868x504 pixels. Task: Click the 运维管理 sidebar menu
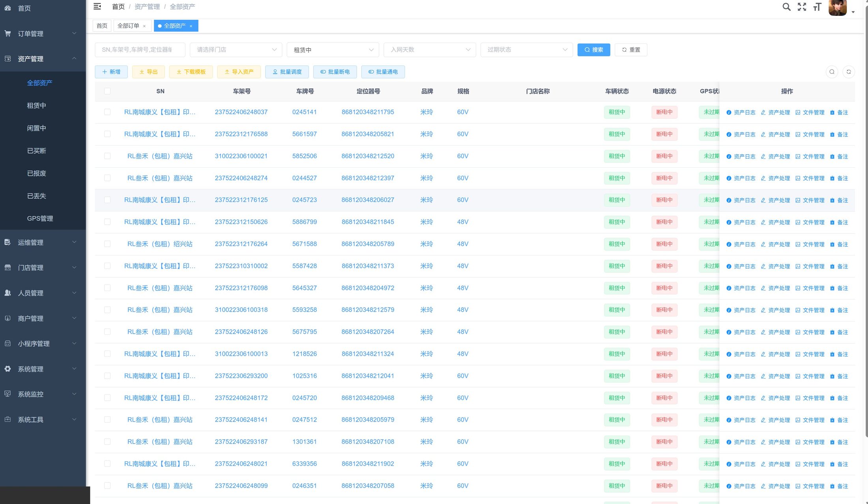coord(43,242)
